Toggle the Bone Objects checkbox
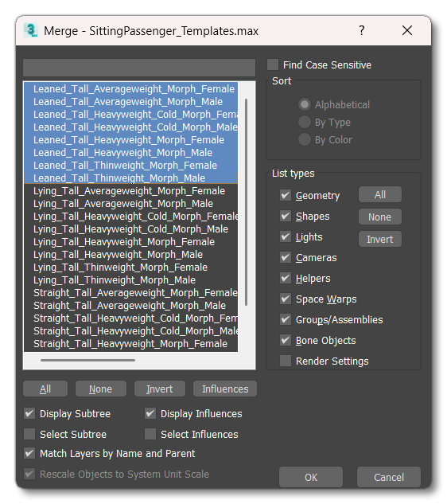 click(286, 341)
